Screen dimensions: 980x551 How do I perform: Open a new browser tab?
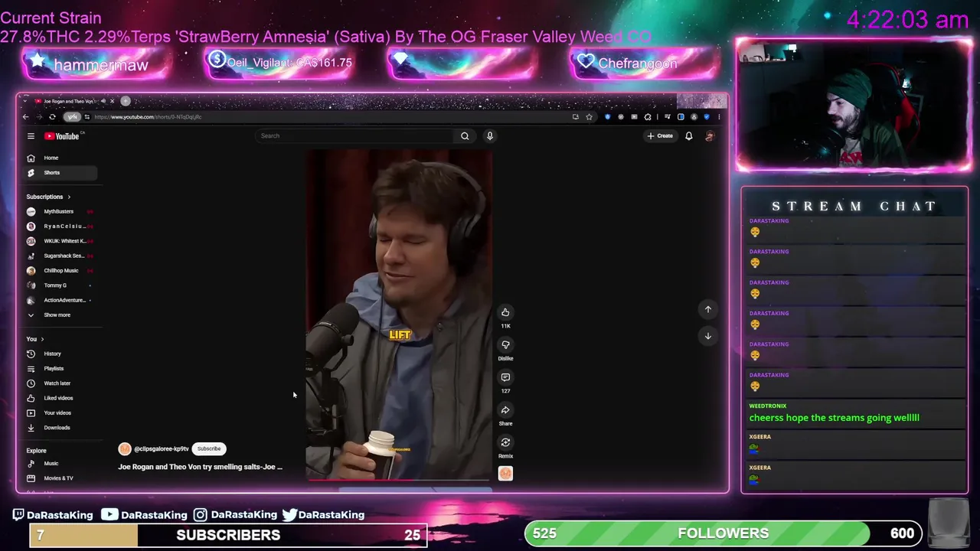coord(126,101)
